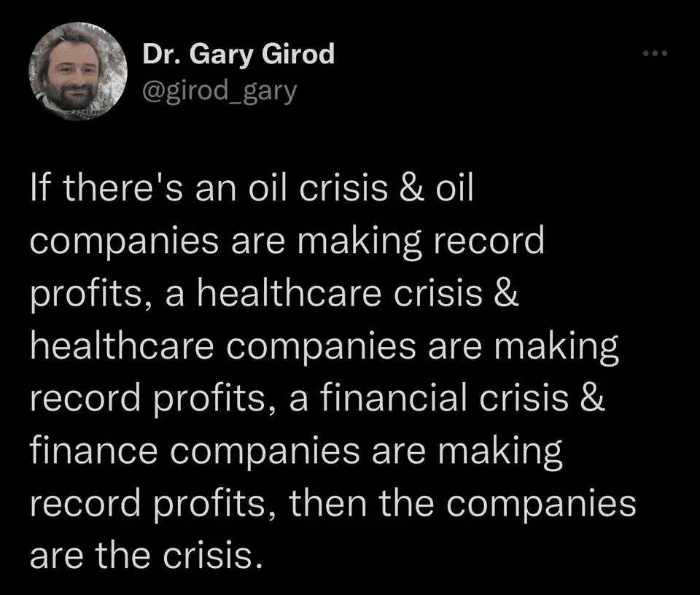The height and width of the screenshot is (595, 700).
Task: Click the final line "are the crisis."
Action: (x=144, y=553)
